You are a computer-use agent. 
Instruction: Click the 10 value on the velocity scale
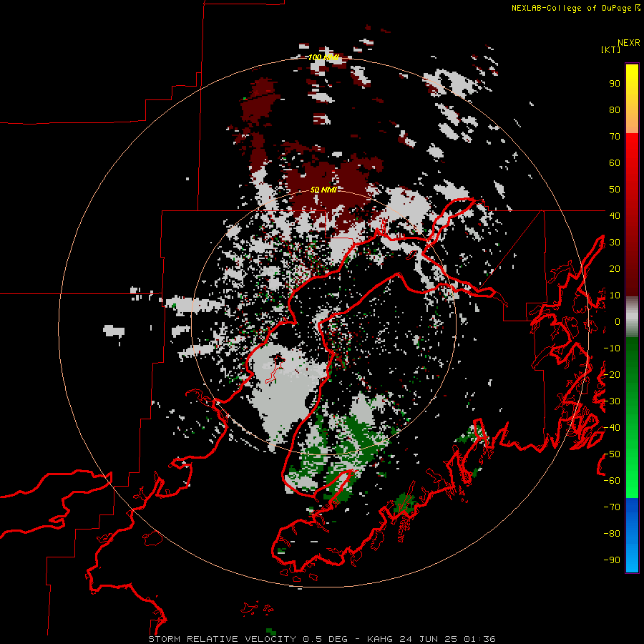(615, 296)
